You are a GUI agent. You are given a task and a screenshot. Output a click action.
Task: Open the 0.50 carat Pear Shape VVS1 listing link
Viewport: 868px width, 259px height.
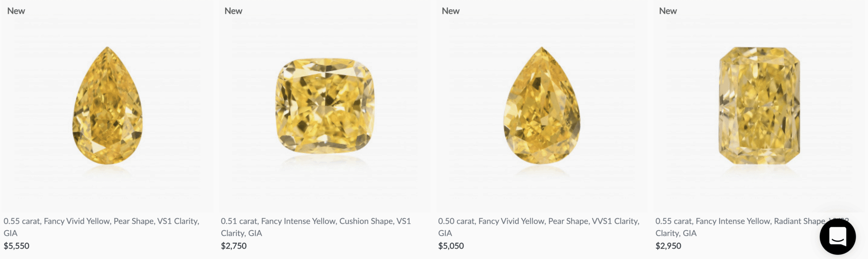point(538,221)
